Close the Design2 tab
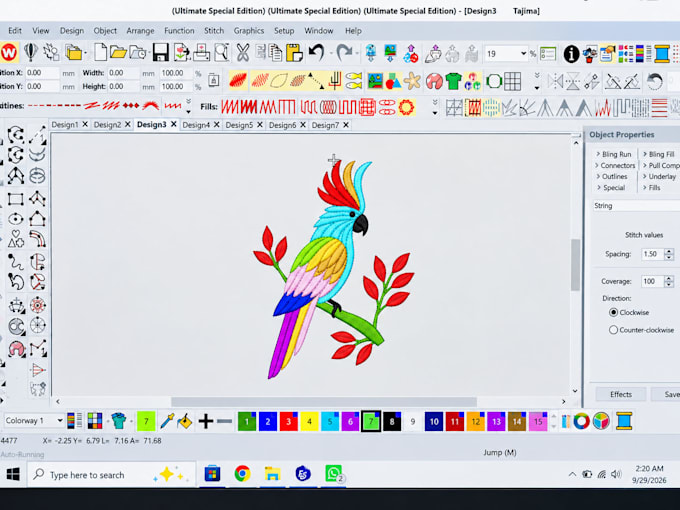This screenshot has height=510, width=680. pos(128,124)
